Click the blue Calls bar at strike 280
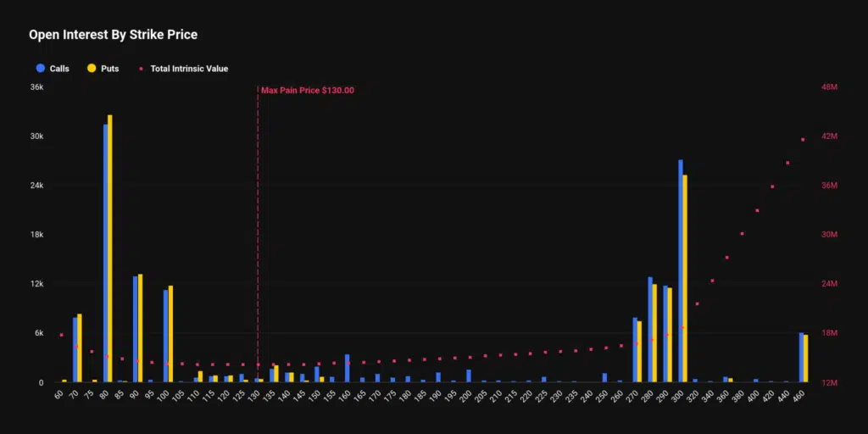The height and width of the screenshot is (434, 868). coord(650,331)
